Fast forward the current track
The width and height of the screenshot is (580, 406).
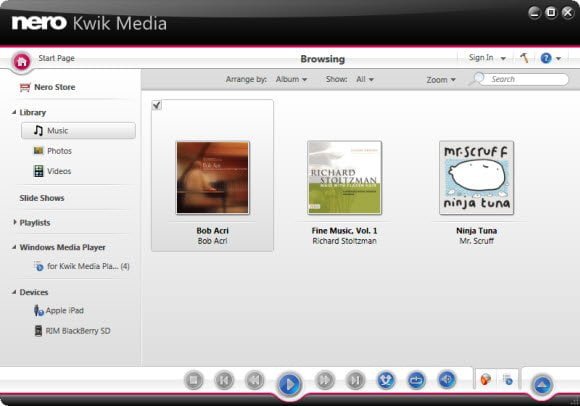325,380
